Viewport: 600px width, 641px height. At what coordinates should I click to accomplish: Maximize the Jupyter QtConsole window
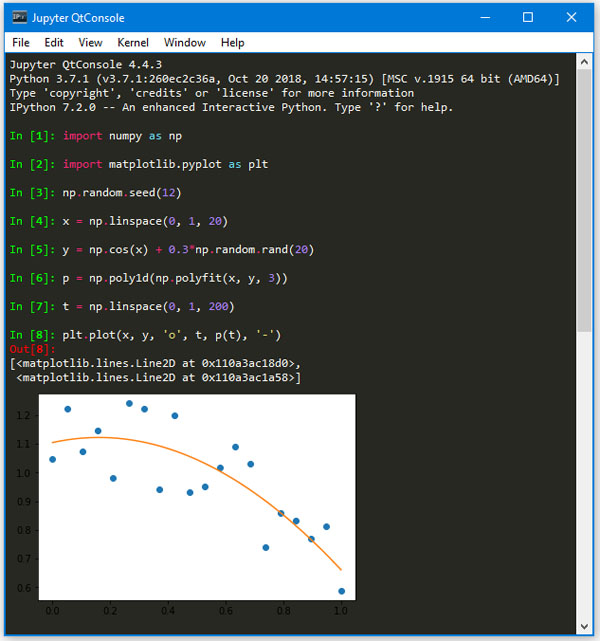[528, 18]
